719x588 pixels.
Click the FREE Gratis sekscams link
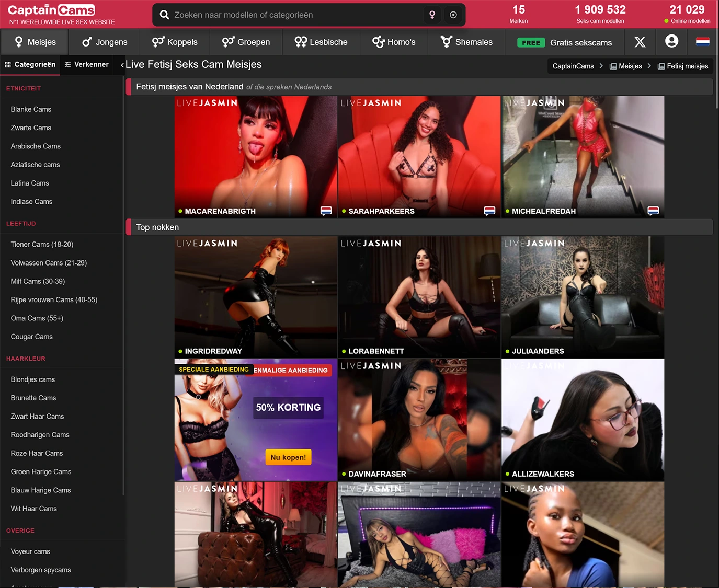tap(564, 43)
